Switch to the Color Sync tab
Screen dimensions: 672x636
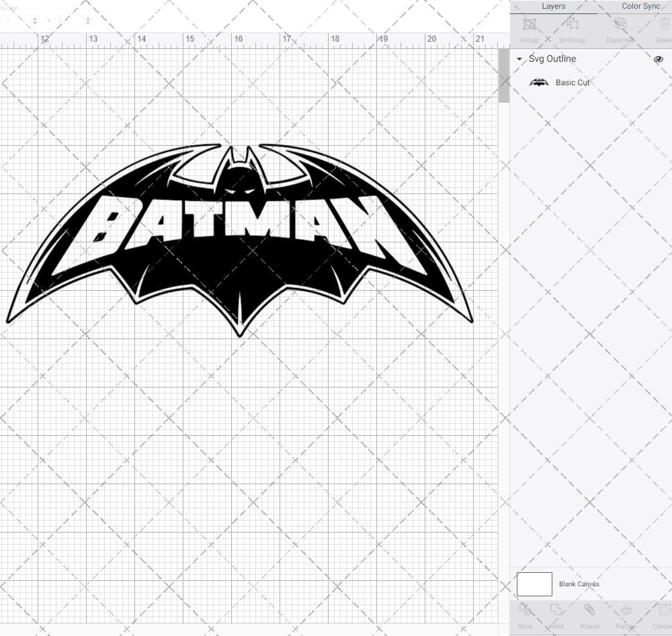tap(640, 6)
